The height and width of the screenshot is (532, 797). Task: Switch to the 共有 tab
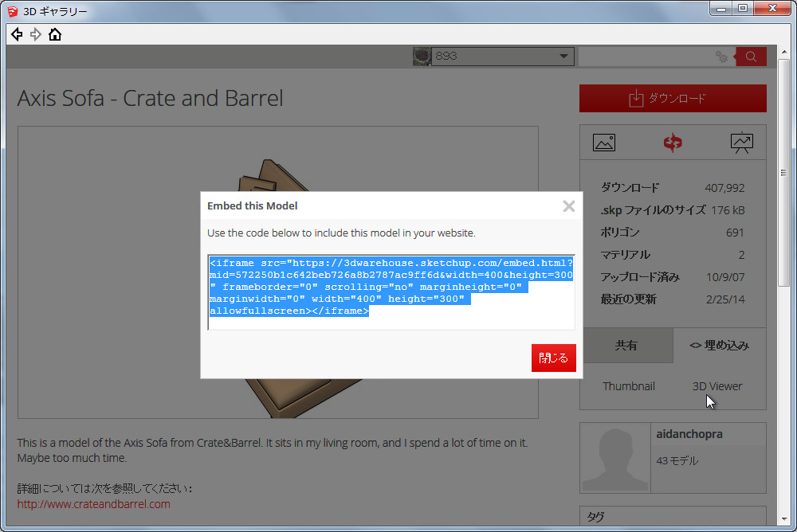[626, 346]
